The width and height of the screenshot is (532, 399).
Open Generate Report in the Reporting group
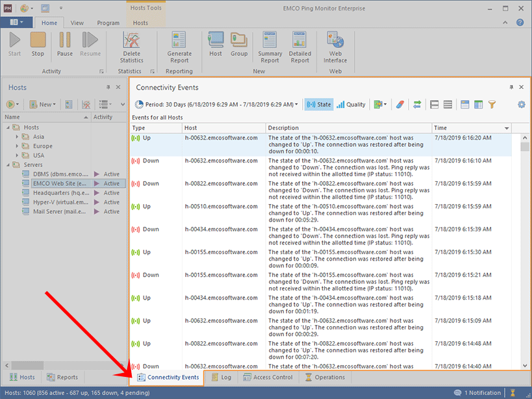(179, 47)
